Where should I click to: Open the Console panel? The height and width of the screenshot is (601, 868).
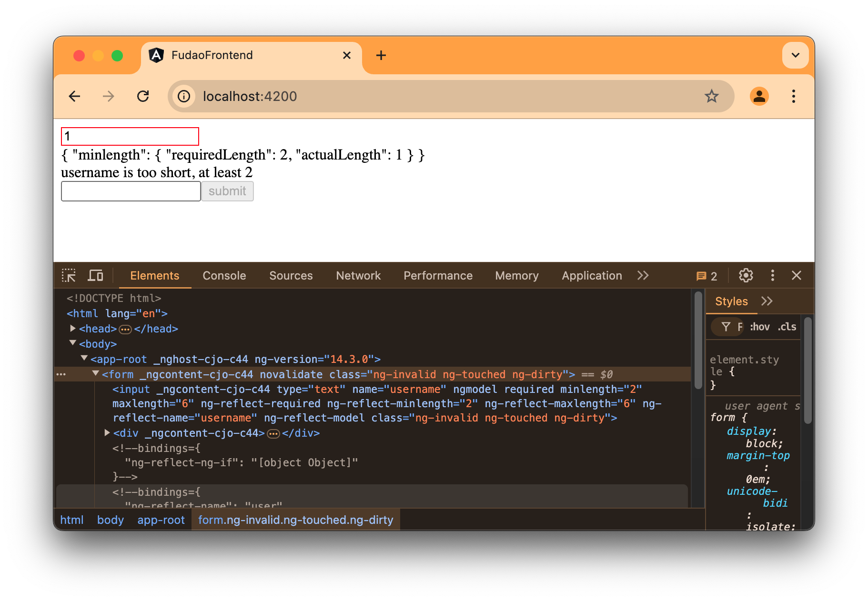(224, 275)
